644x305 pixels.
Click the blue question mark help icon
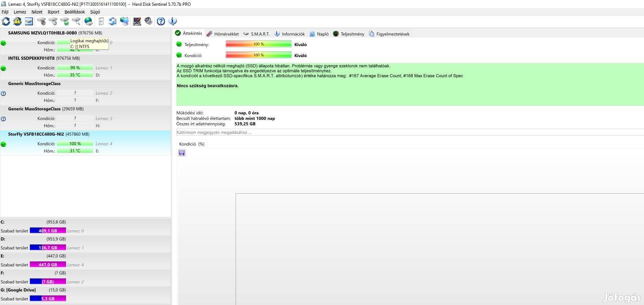pos(161,21)
